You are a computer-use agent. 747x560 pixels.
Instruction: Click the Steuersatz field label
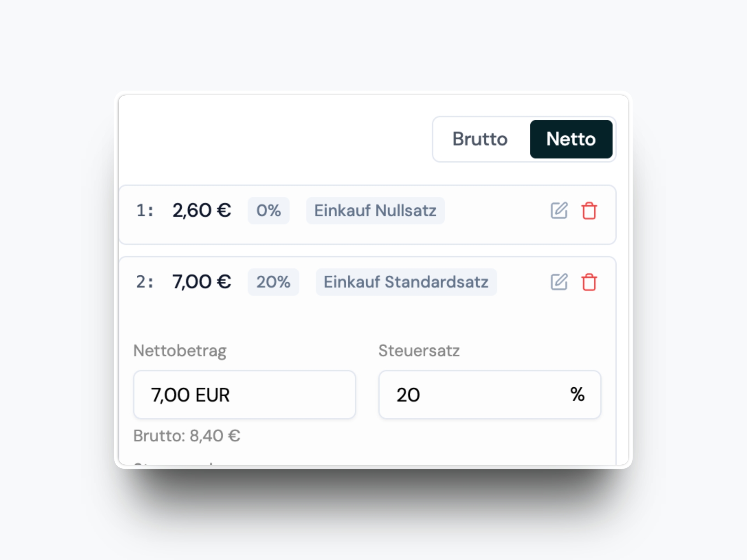(x=419, y=351)
